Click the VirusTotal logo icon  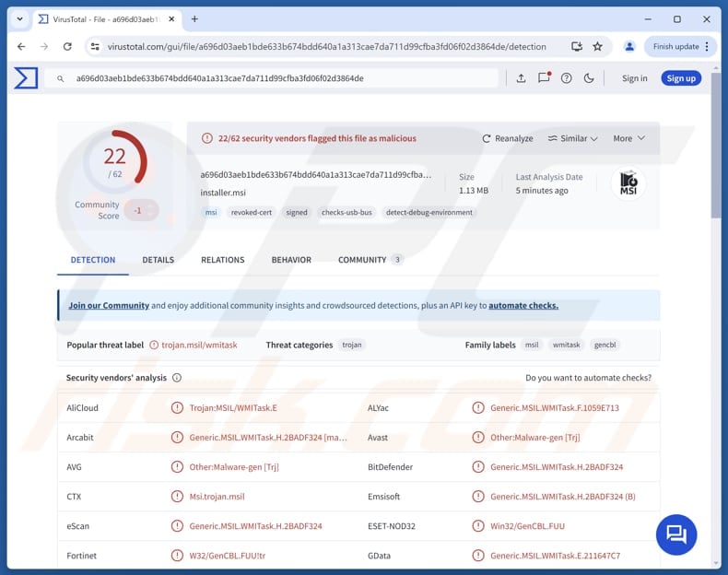pos(26,78)
